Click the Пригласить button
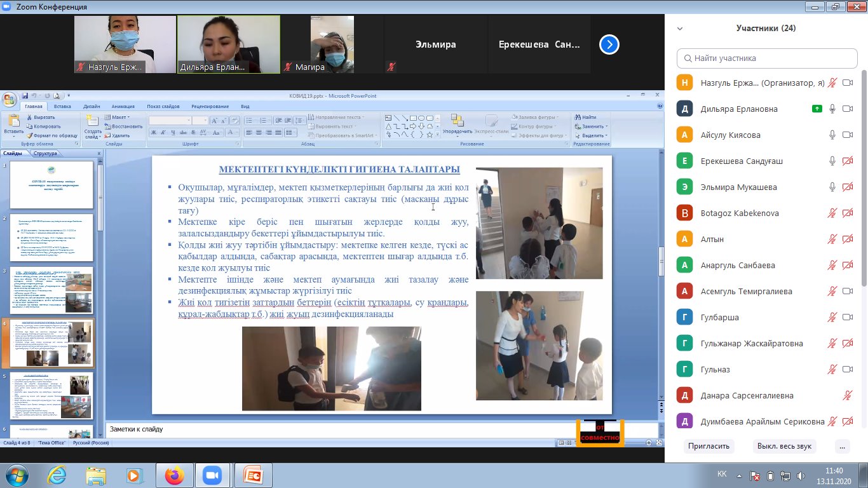The image size is (868, 488). pos(709,446)
